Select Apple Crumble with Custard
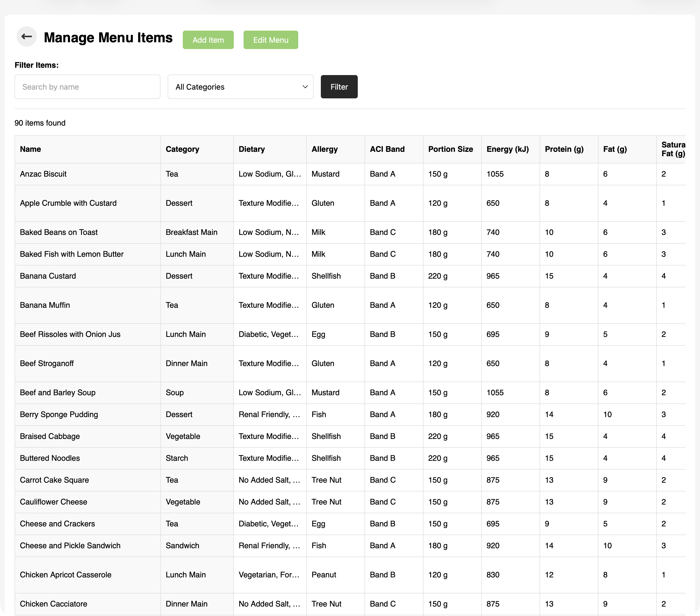Viewport: 700px width, 616px height. tap(68, 203)
